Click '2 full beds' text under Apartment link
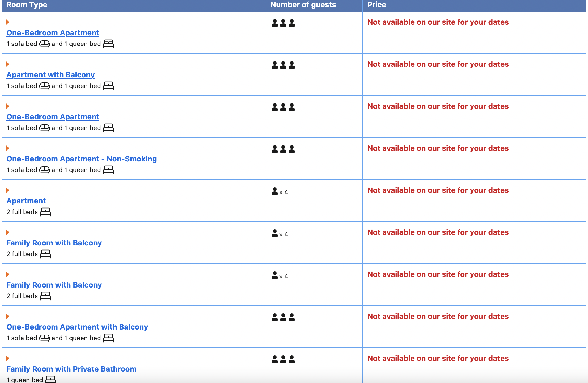 click(x=22, y=212)
